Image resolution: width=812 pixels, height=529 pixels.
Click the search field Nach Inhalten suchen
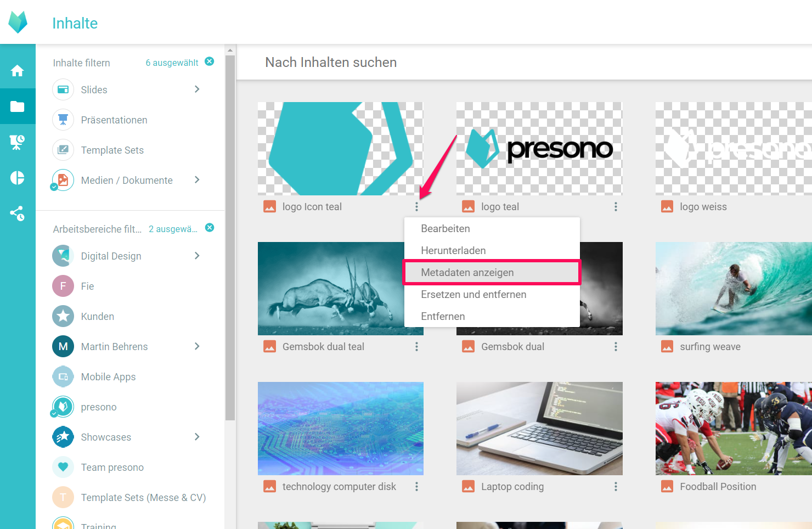[524, 62]
